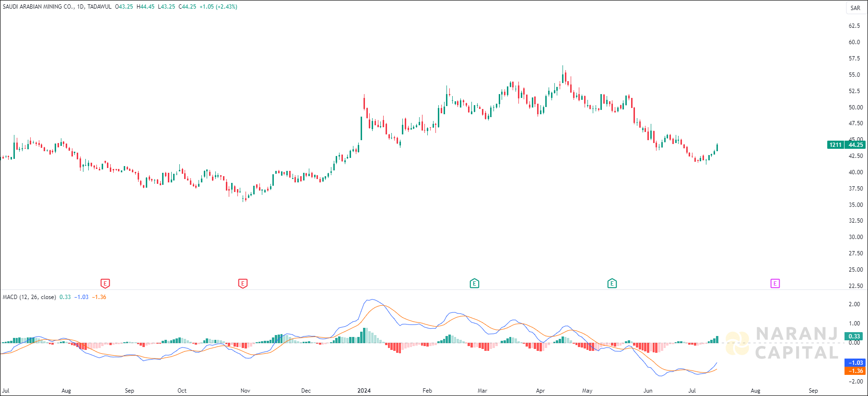Click the Nov label on time axis
The height and width of the screenshot is (396, 868).
[x=245, y=391]
